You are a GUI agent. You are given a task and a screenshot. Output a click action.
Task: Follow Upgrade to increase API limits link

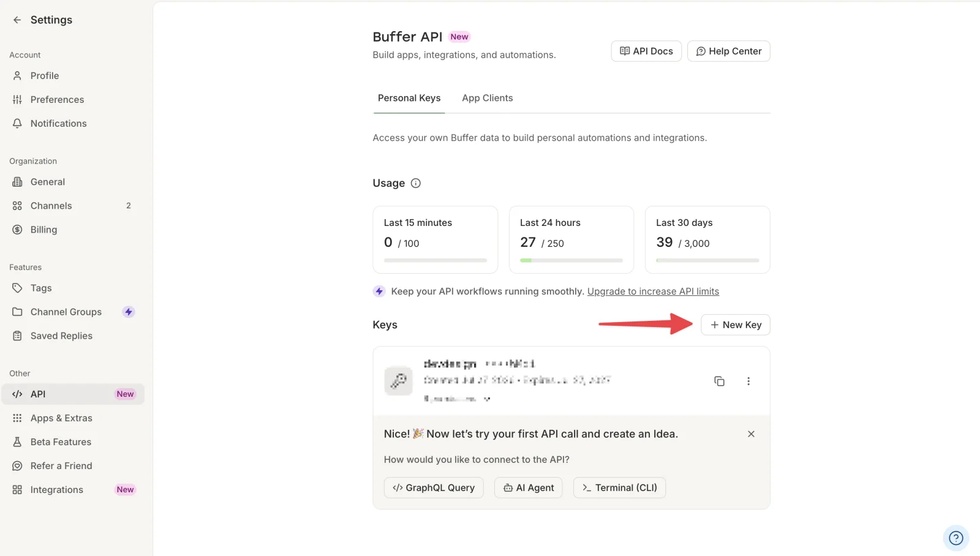653,291
